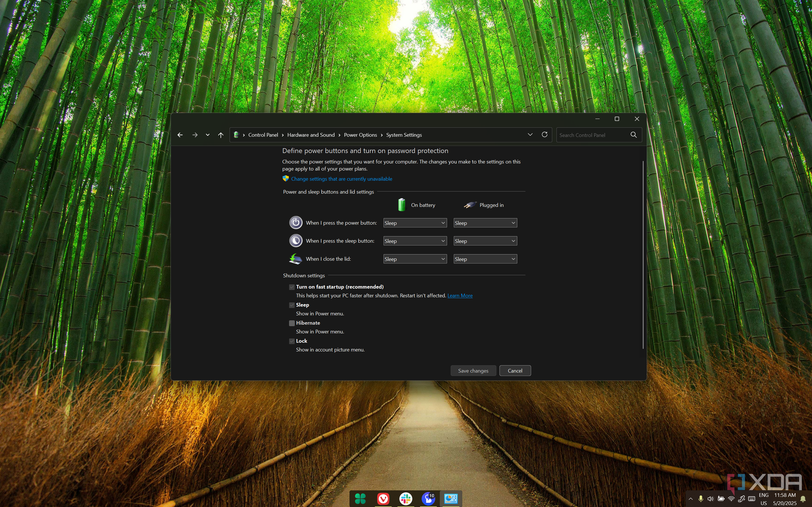Click the volume speaker tray icon

pyautogui.click(x=710, y=499)
